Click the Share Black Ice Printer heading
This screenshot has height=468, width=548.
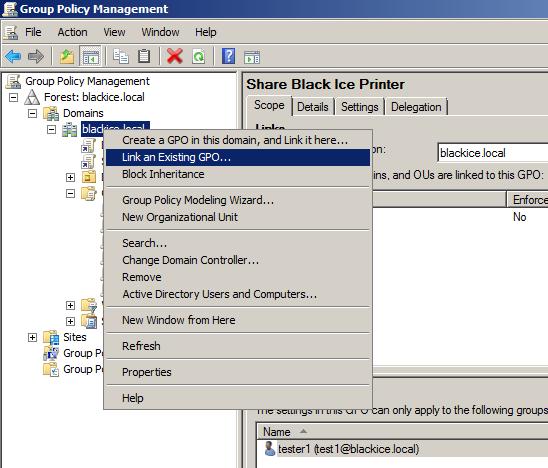pyautogui.click(x=325, y=84)
